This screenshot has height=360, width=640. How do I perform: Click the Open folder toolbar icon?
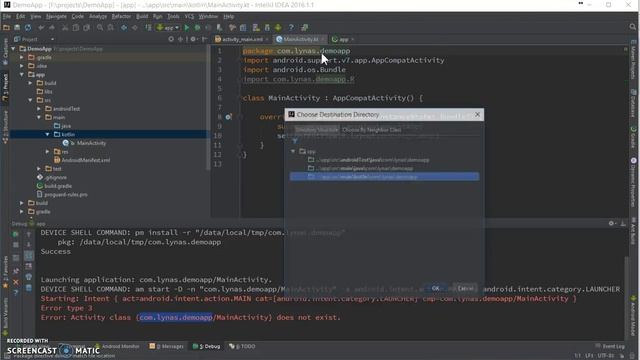click(6, 27)
